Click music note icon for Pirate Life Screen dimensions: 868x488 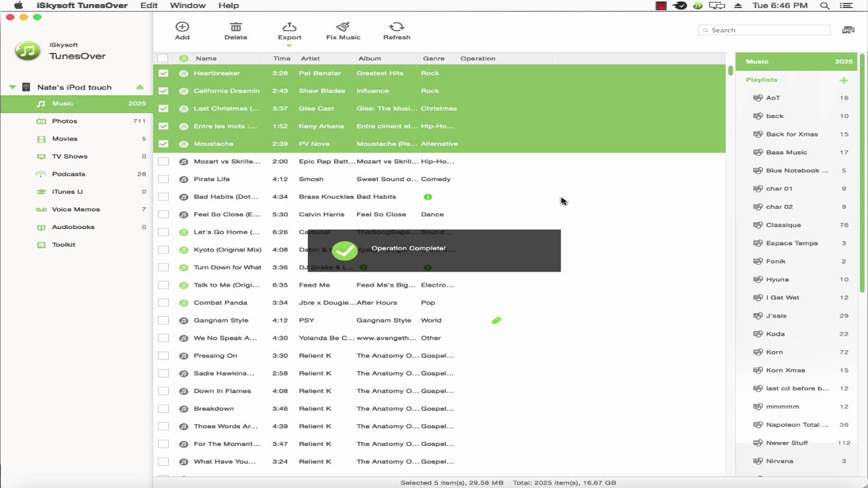coord(183,179)
